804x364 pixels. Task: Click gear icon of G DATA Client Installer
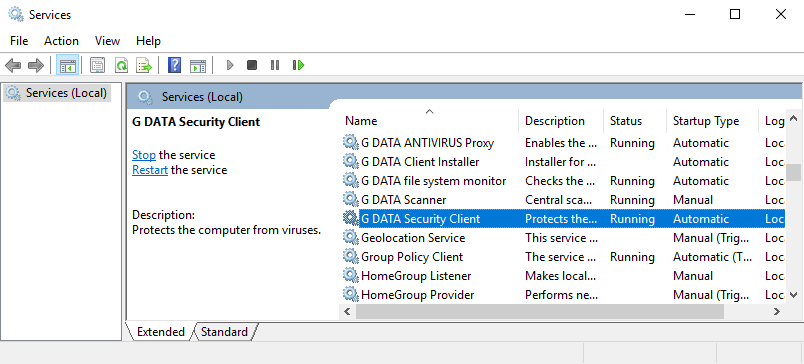[351, 161]
